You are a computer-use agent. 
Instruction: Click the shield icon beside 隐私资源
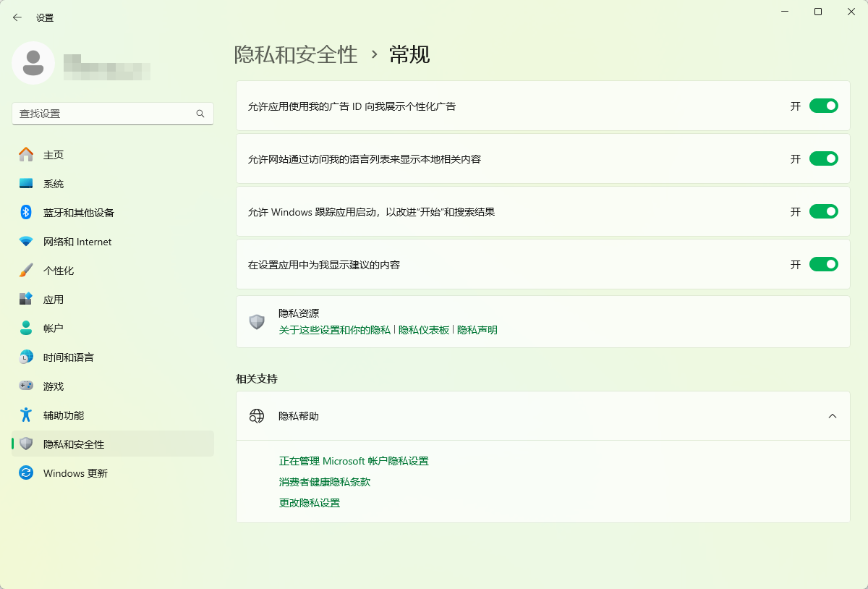(257, 322)
